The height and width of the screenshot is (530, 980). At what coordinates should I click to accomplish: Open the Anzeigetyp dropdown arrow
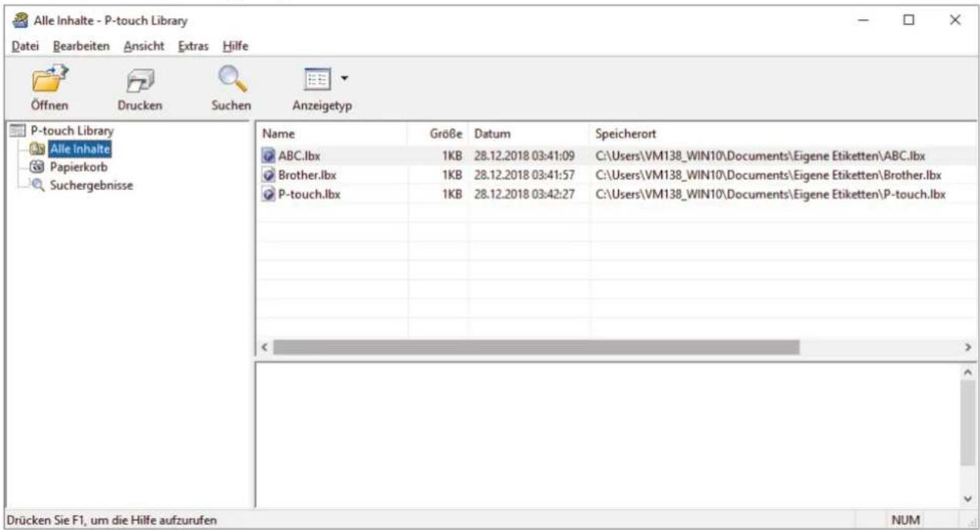tap(344, 79)
